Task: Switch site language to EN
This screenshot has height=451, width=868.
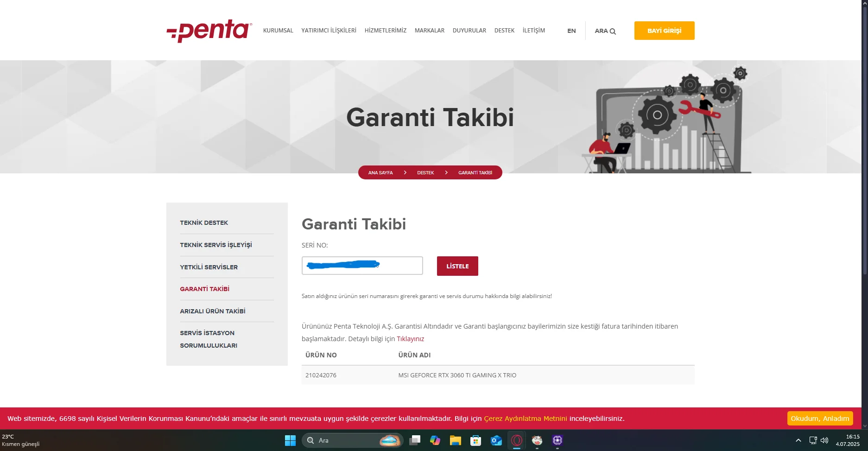Action: [571, 31]
